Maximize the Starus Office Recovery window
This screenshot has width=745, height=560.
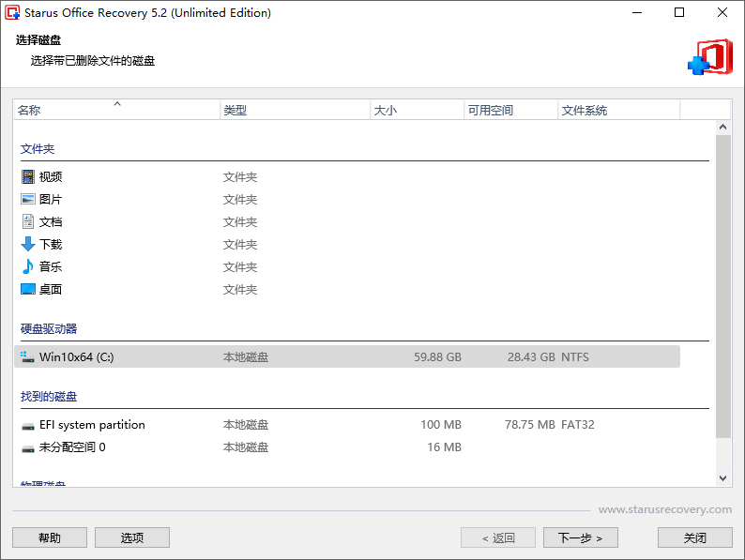[x=679, y=13]
